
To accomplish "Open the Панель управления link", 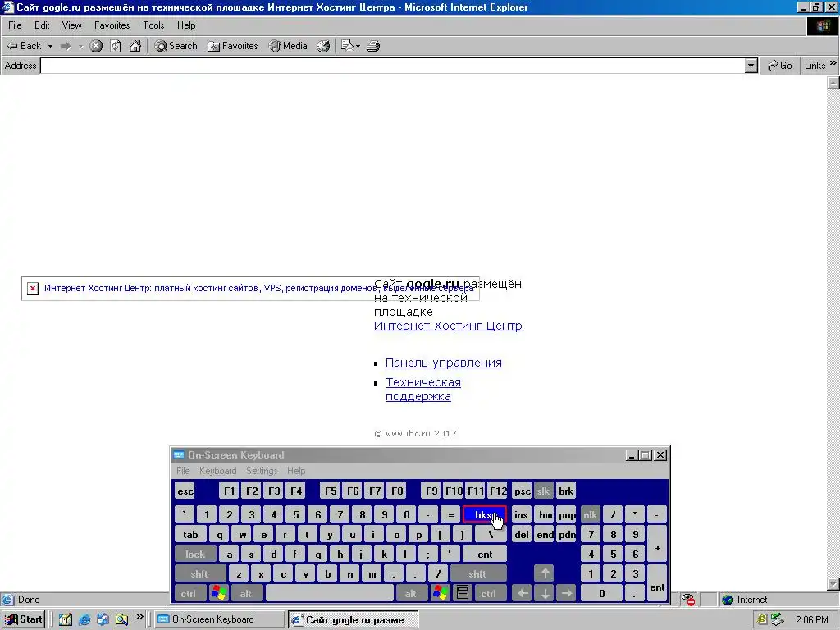I will [x=444, y=363].
